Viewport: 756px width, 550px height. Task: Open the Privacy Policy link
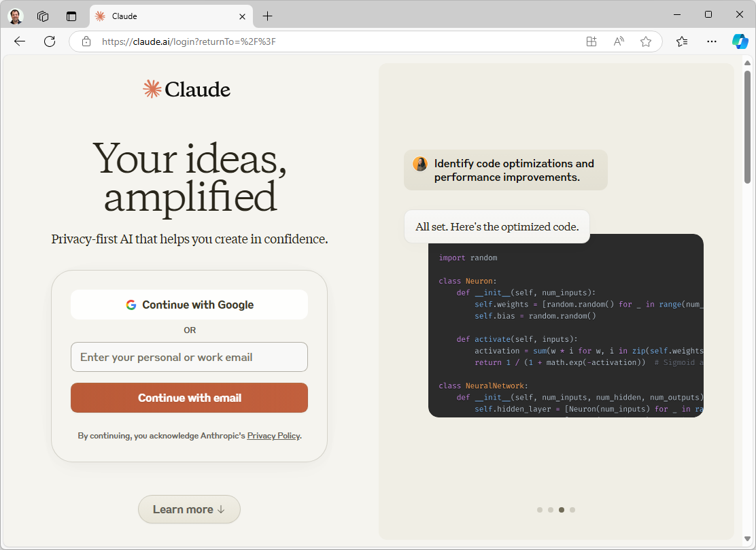273,436
